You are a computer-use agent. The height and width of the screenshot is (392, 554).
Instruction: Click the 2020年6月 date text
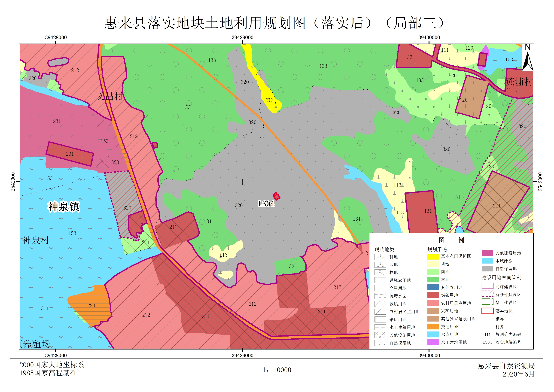pos(519,374)
